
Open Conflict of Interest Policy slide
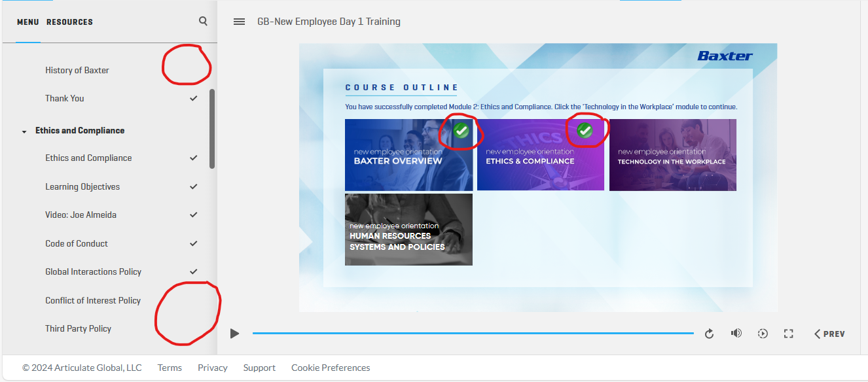[93, 300]
